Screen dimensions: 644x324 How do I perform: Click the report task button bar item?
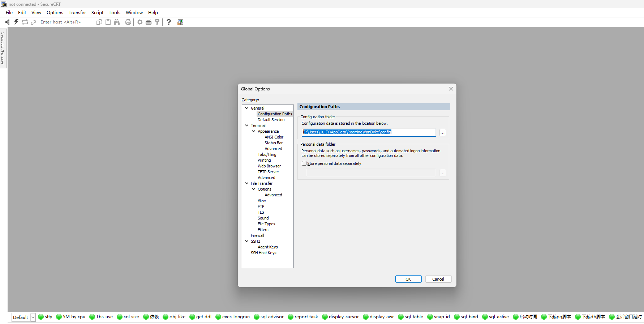[303, 317]
